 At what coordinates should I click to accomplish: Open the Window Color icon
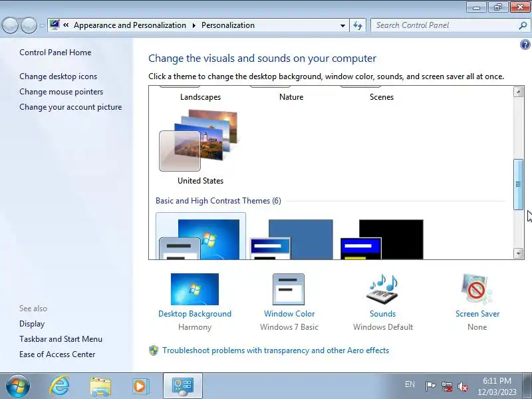pyautogui.click(x=289, y=289)
